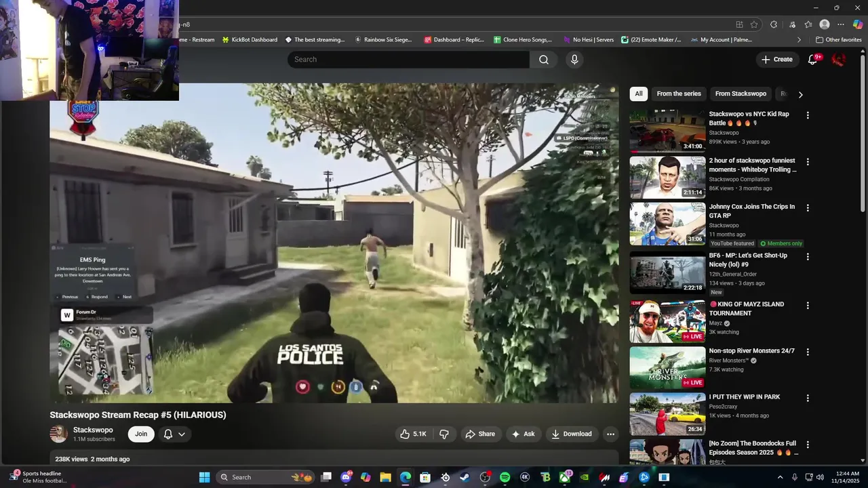Open options for Johnny Cox Joins The Crips
The image size is (868, 488).
coord(807,208)
